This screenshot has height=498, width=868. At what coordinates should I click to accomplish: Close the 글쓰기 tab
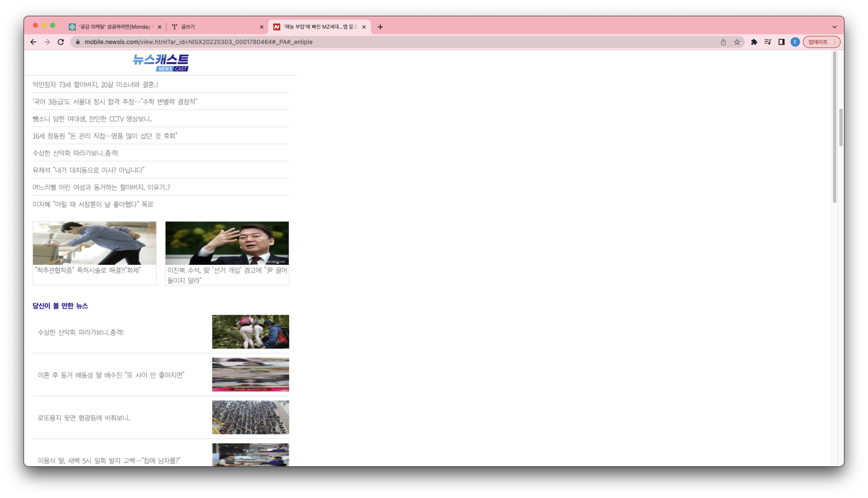(262, 27)
